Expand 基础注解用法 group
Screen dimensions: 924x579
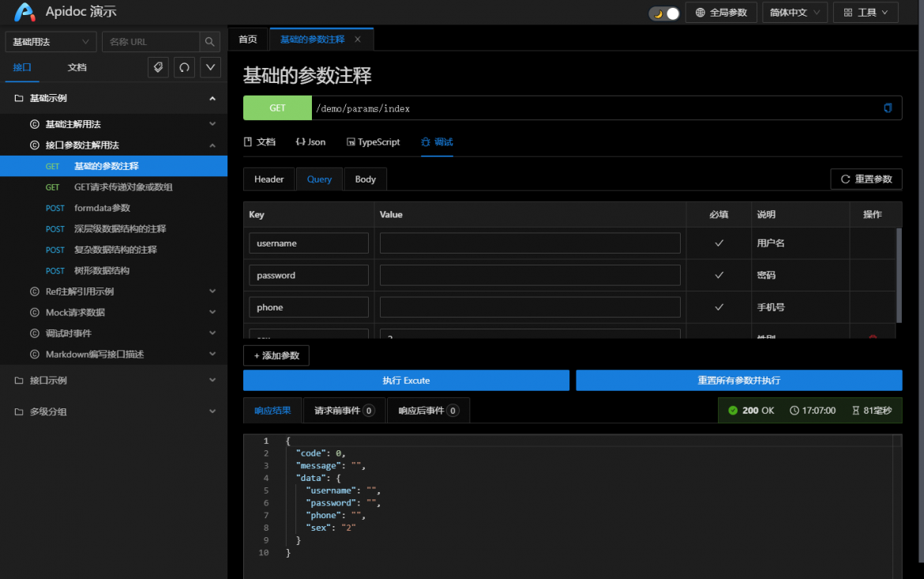114,124
